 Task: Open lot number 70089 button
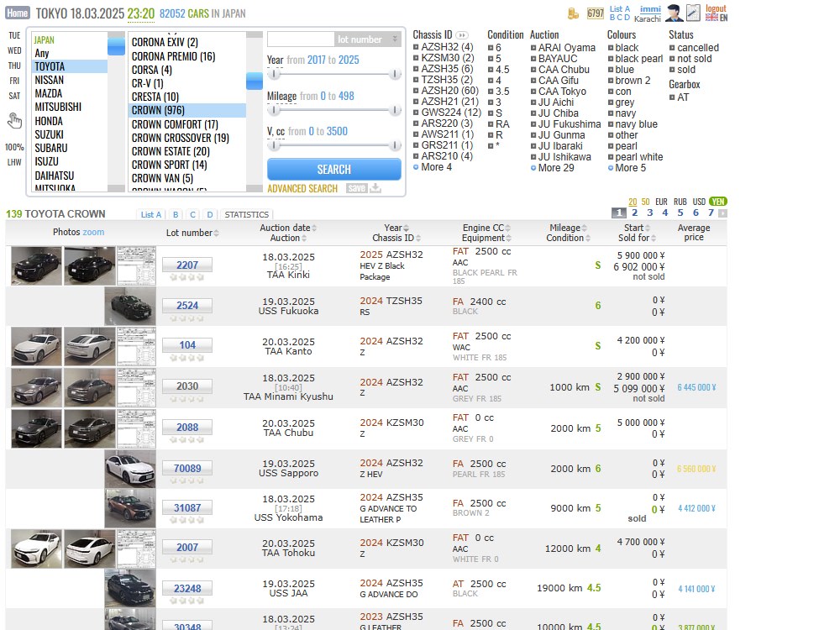[187, 468]
